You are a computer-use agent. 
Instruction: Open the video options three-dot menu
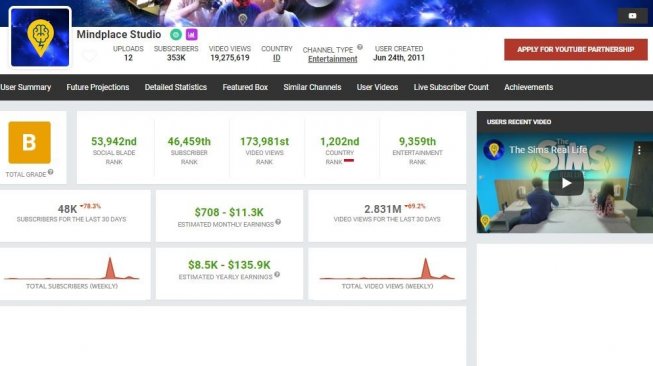point(639,149)
